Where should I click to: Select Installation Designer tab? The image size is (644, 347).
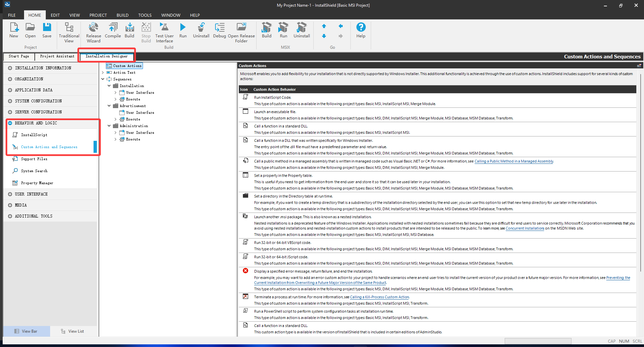click(x=107, y=56)
